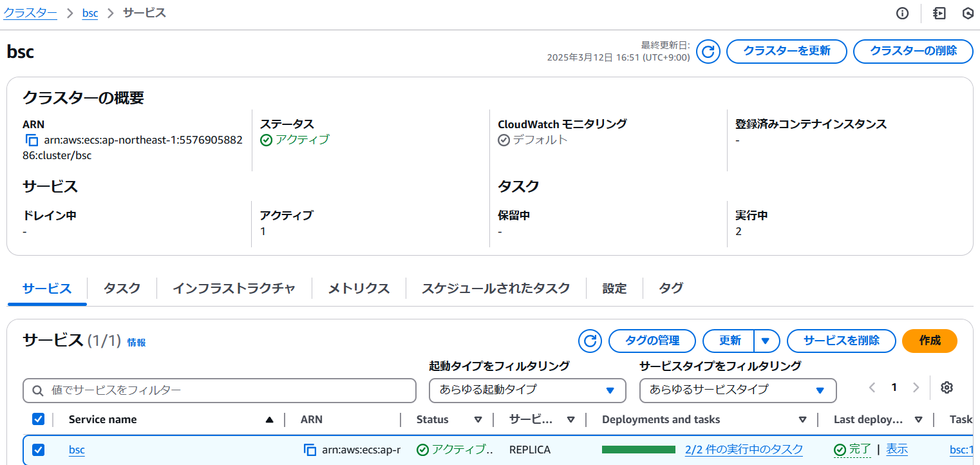Image resolution: width=980 pixels, height=465 pixels.
Task: Open the 2/2 件の実行中のタスク link
Action: [x=744, y=450]
